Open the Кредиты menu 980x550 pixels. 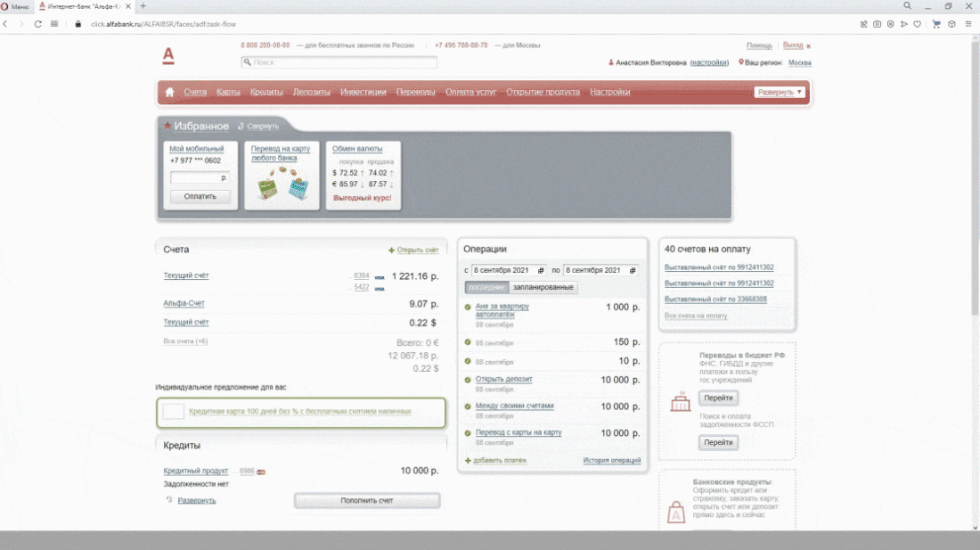click(266, 92)
